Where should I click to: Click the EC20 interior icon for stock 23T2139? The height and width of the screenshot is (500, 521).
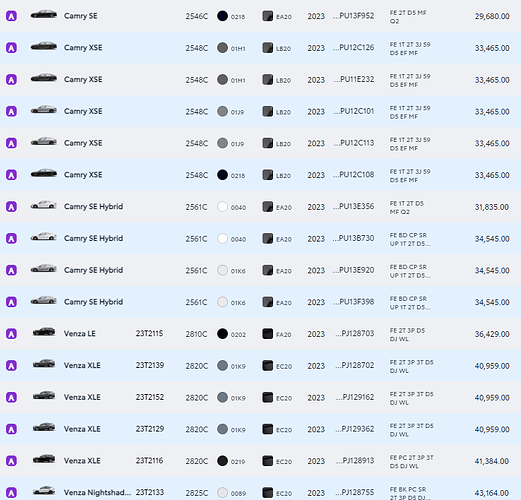tap(267, 366)
